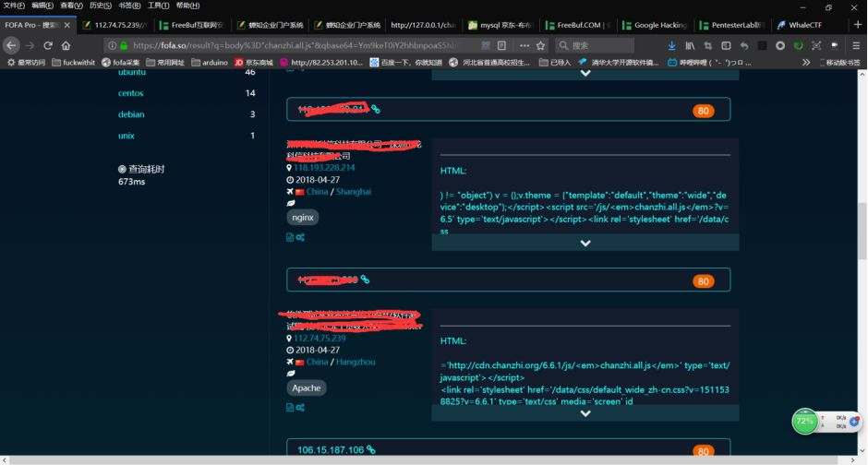Open the arduino bookmarks folder
Image resolution: width=868 pixels, height=465 pixels.
point(210,63)
